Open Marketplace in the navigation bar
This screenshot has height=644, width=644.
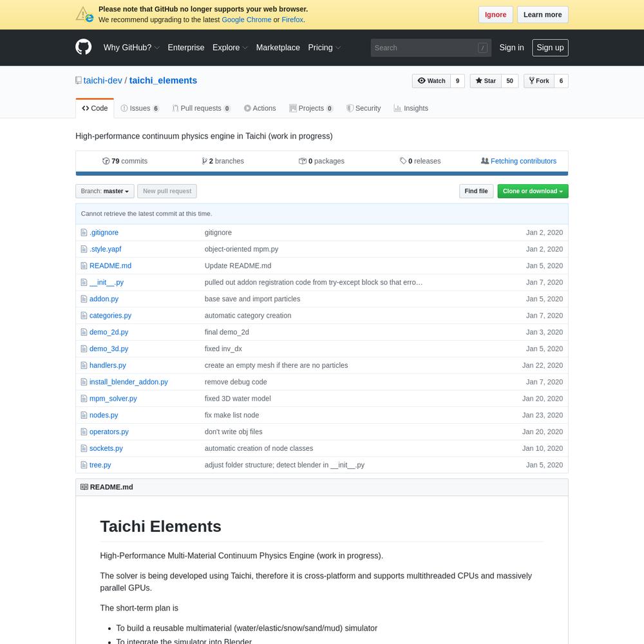pyautogui.click(x=278, y=48)
